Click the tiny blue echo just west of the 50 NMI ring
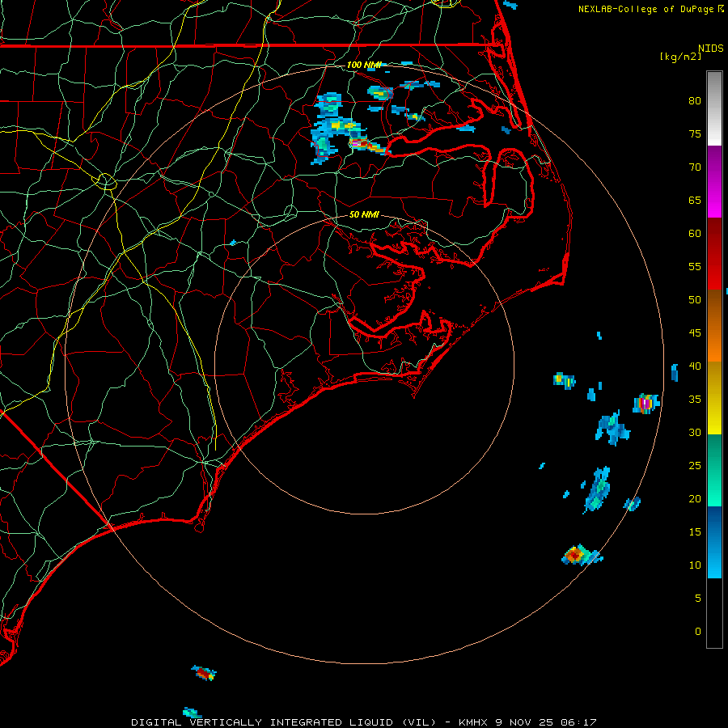 tap(233, 243)
